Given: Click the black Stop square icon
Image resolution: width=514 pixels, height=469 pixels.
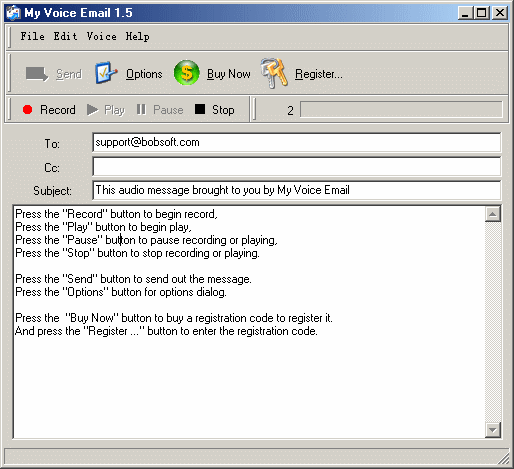Looking at the screenshot, I should point(200,109).
